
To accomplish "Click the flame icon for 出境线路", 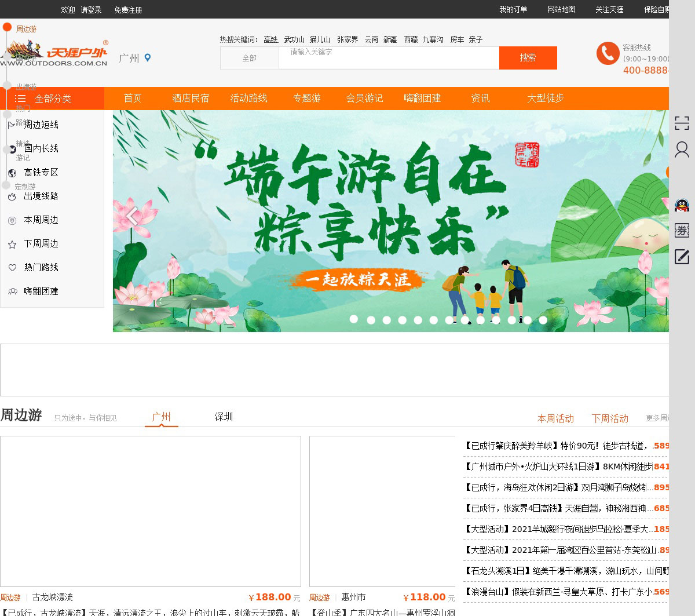I will point(12,196).
